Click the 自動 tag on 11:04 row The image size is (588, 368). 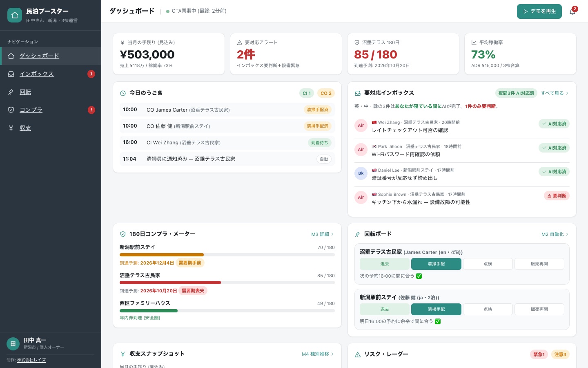[324, 159]
